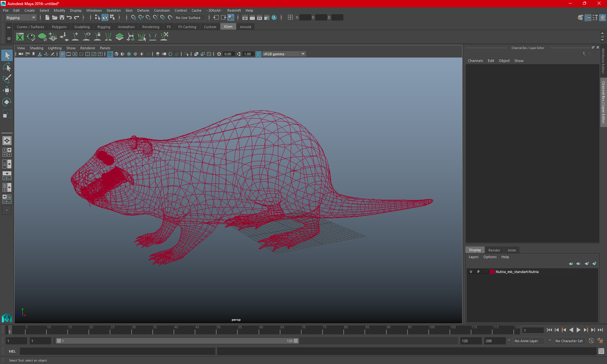
Task: Click XGen delete guides icon with X
Action: click(x=164, y=37)
